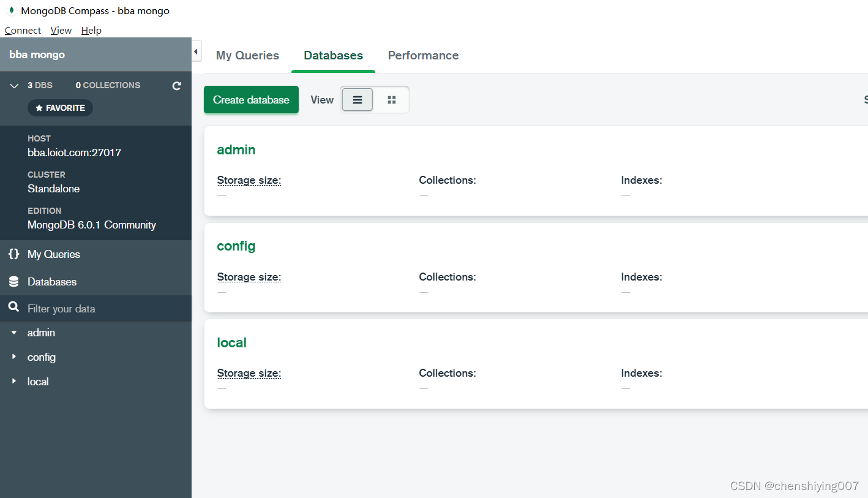Viewport: 868px width, 498px height.
Task: Open the admin database card title
Action: click(x=236, y=149)
